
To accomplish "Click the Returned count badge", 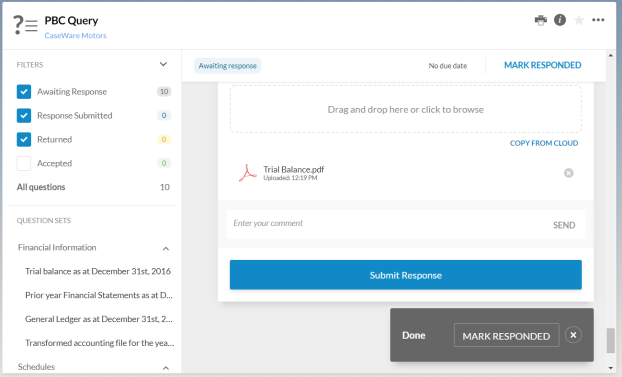I will point(164,139).
